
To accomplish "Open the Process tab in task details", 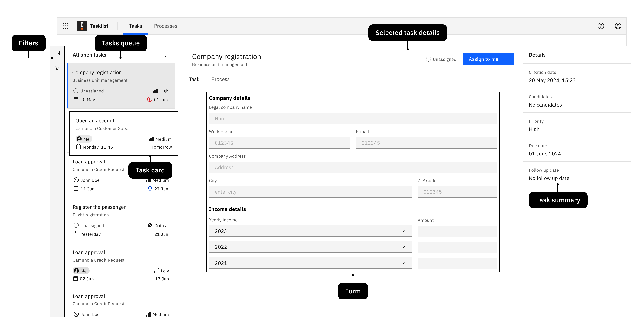I will pos(221,79).
